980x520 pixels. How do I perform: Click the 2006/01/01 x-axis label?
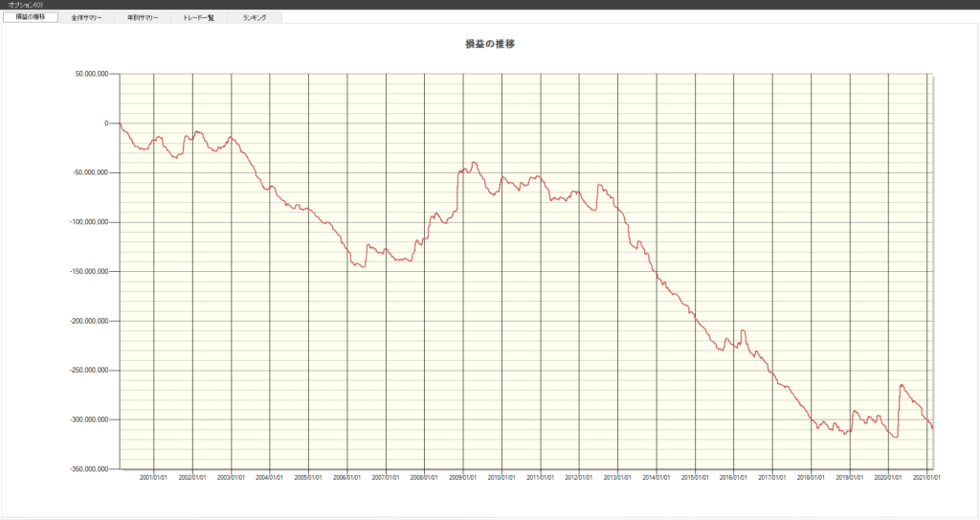click(346, 478)
